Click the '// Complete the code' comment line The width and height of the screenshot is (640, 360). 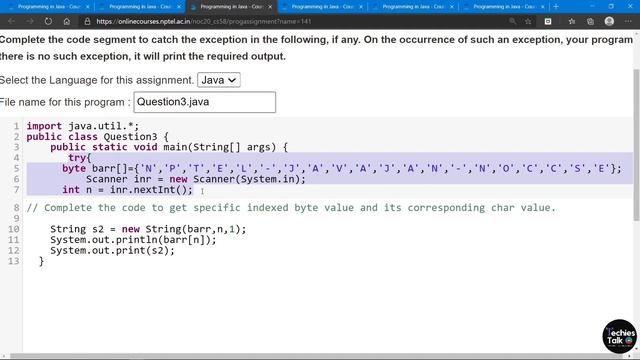[x=291, y=208]
